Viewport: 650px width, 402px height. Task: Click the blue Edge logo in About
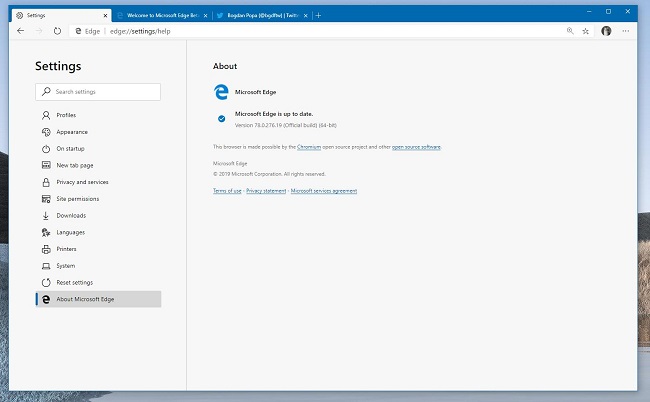[221, 92]
